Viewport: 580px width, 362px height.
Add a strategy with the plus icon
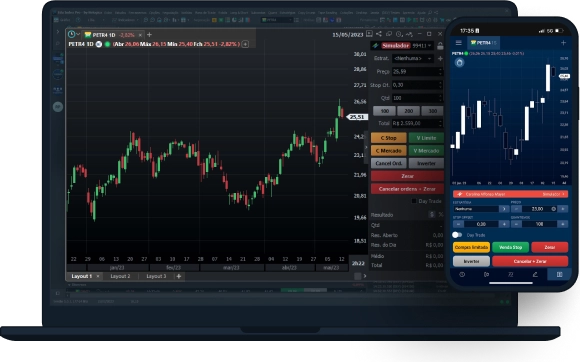[x=440, y=58]
